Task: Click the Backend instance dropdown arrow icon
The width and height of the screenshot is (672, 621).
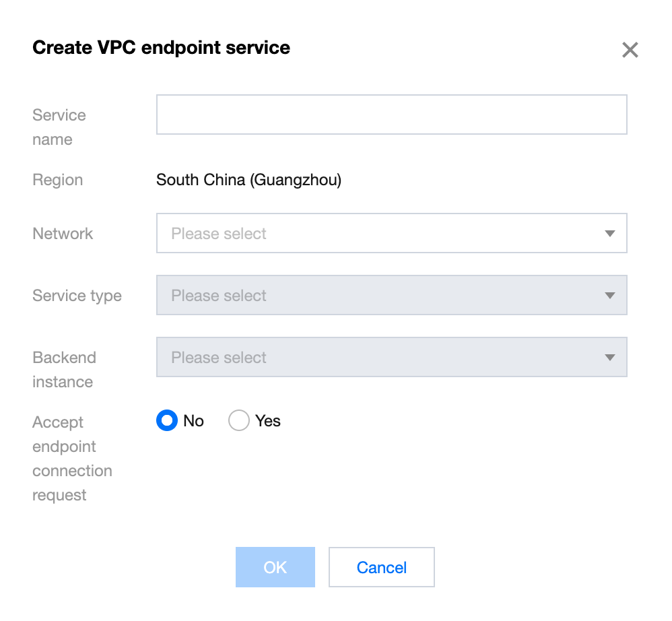Action: click(x=610, y=358)
